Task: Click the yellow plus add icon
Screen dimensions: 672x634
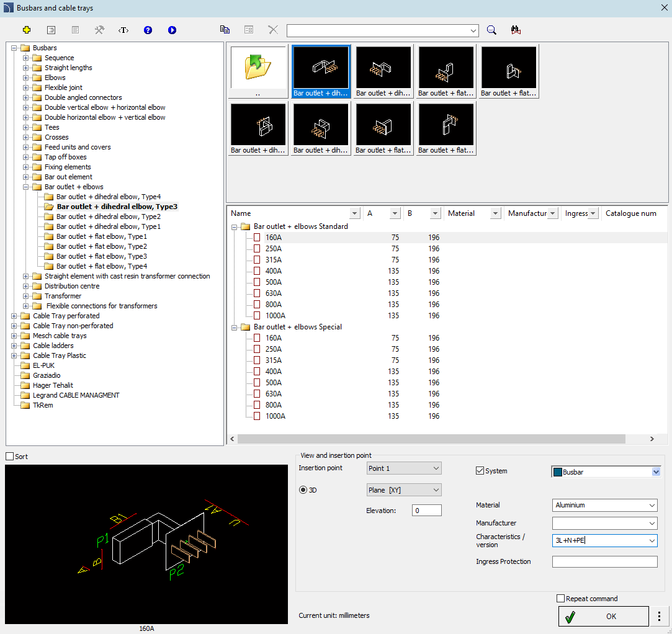Action: tap(27, 30)
